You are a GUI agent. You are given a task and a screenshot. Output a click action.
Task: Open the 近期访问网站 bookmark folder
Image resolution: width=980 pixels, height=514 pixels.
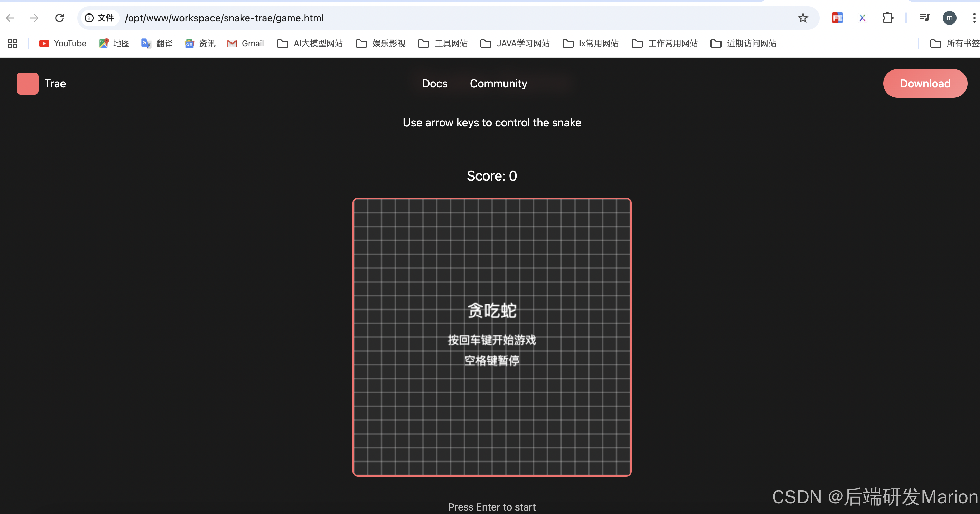click(x=743, y=43)
